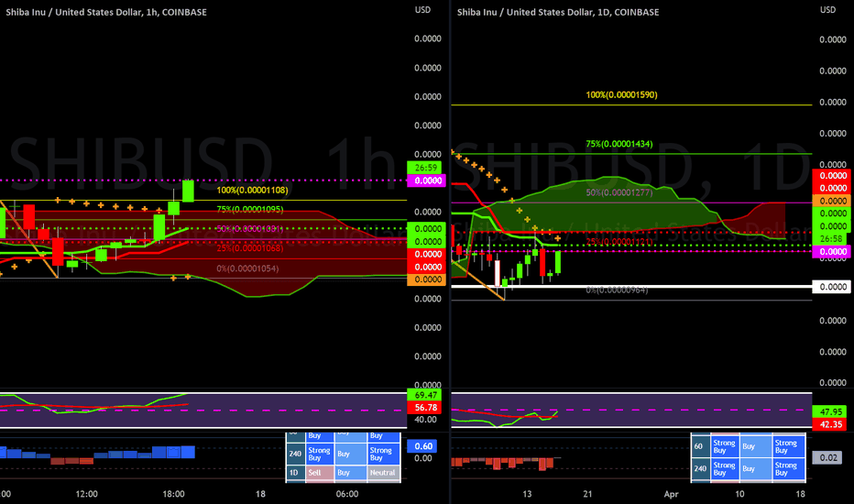
Task: Click the green RSI label 47.95
Action: point(831,412)
